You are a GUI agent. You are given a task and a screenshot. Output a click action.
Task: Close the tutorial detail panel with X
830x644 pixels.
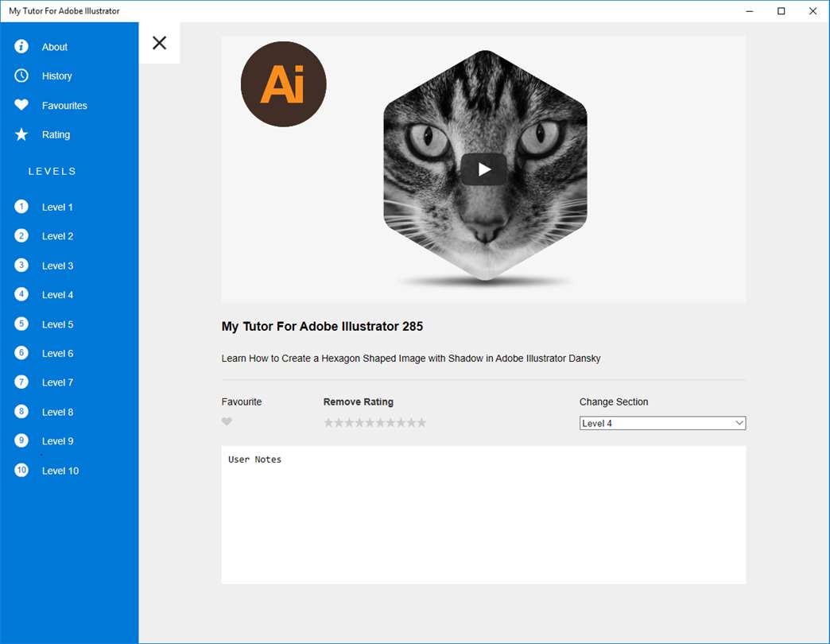pyautogui.click(x=159, y=43)
